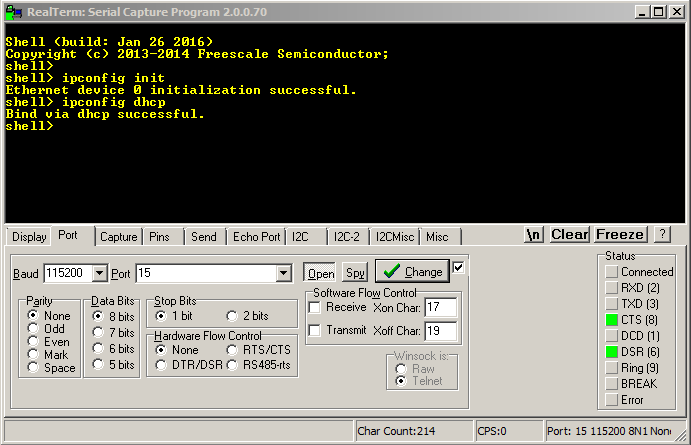Click the CPS:0 status bar entry
This screenshot has height=445, width=691.
coord(509,431)
